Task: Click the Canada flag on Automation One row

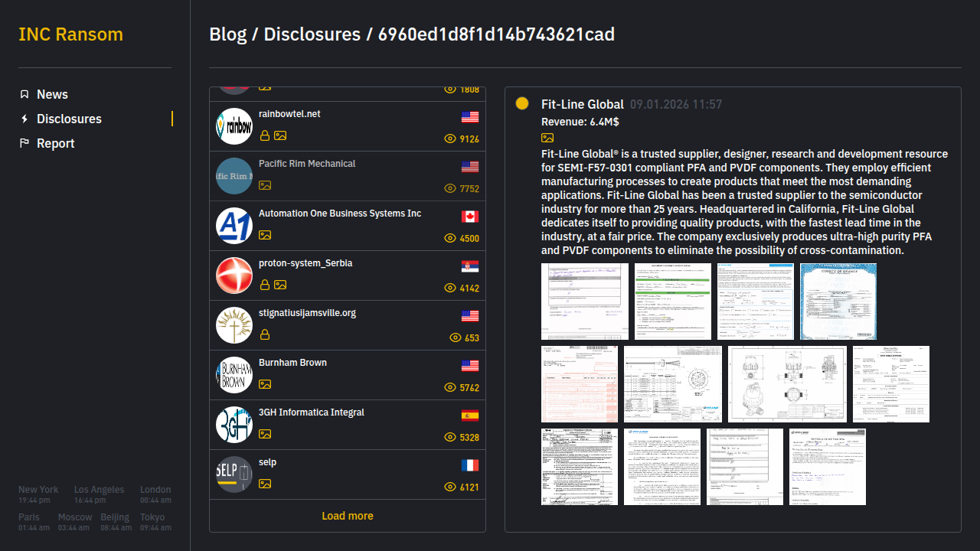Action: 470,217
